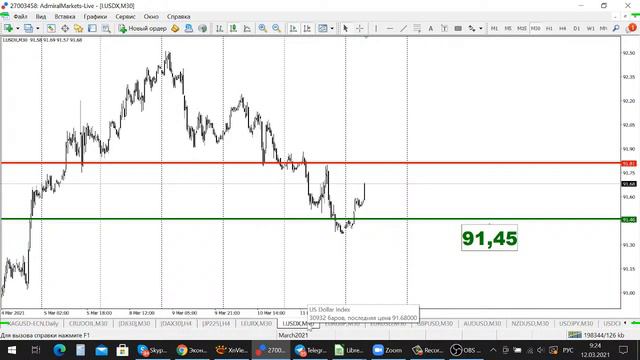Switch chart to Candlesticks icon
Screen dimensions: 640x360
233,28
